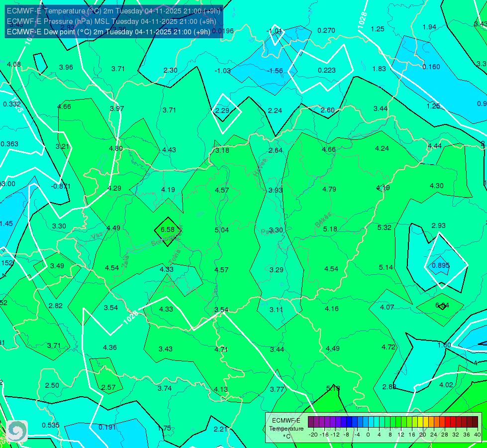Click the 4.36 temperature value
The image size is (487, 448).
point(110,347)
